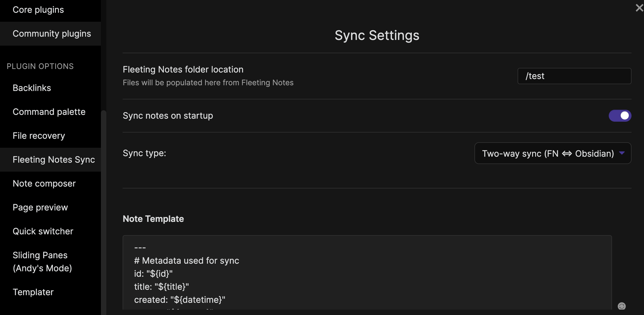Click the File recovery sidebar icon

tap(39, 135)
